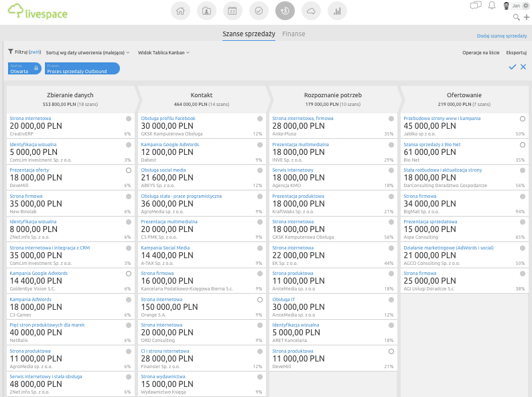Select the Kontakt stage header
532x397 pixels.
click(202, 99)
